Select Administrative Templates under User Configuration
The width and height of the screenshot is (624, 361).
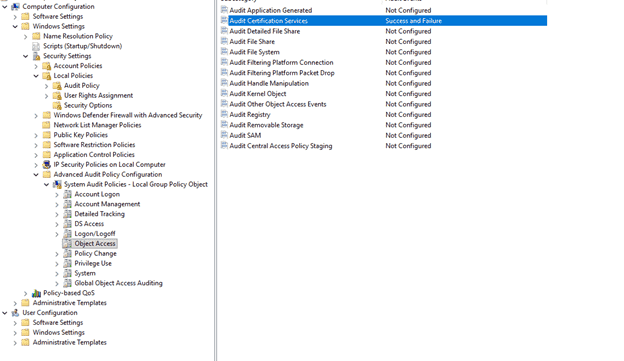tap(70, 342)
